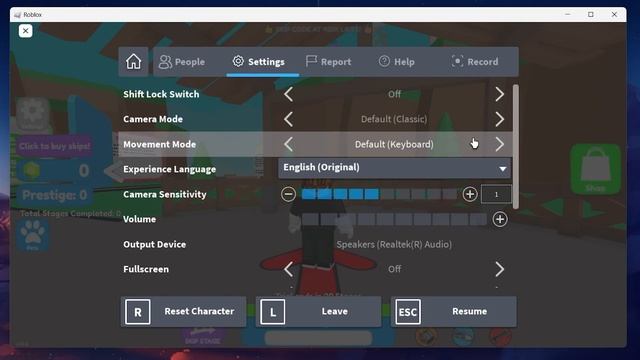Open the Report tab
The width and height of the screenshot is (640, 360).
328,62
